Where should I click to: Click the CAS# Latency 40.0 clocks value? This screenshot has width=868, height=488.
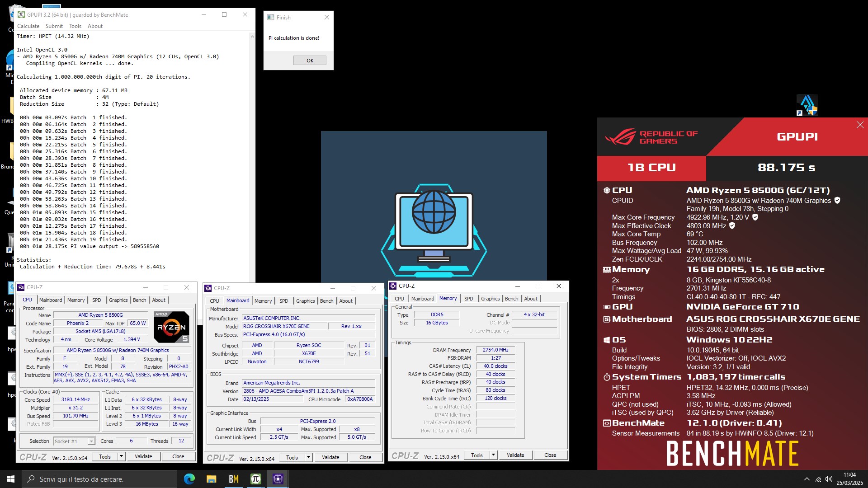pos(495,366)
